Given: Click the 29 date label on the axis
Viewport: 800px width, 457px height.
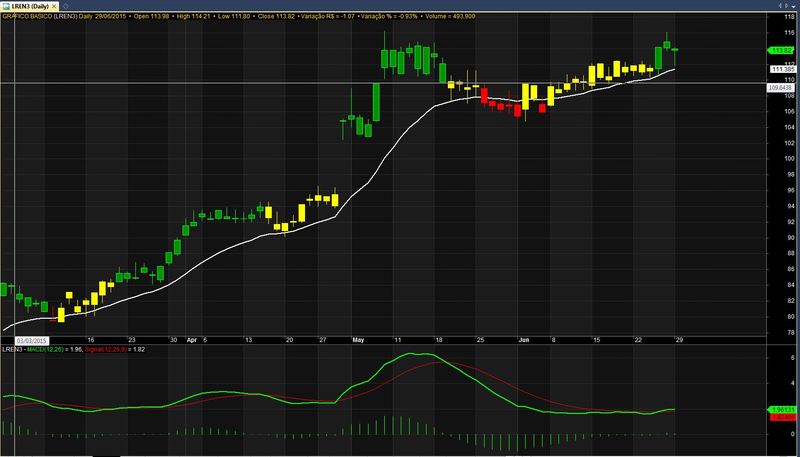Looking at the screenshot, I should 679,340.
